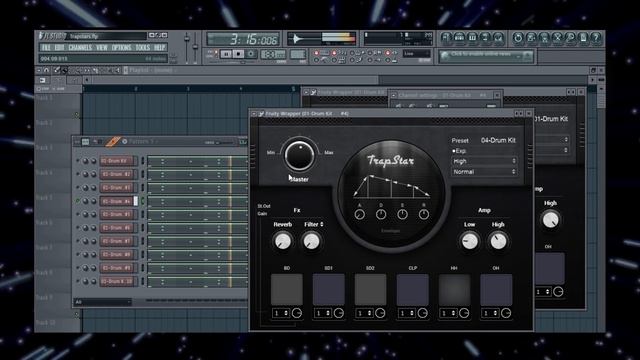Open the High quality dropdown in TrapStar
Viewport: 640px width, 360px height.
coord(484,161)
